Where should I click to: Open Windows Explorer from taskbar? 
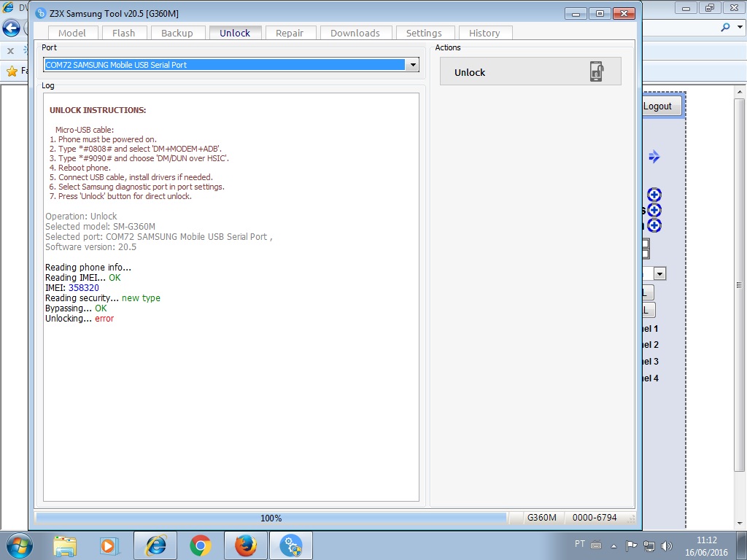coord(65,545)
